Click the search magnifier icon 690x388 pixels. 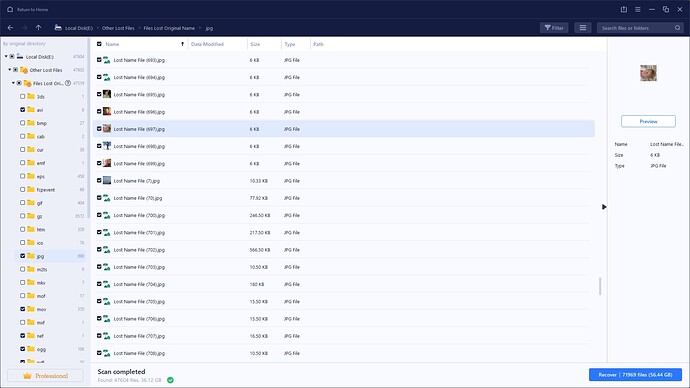(x=678, y=28)
